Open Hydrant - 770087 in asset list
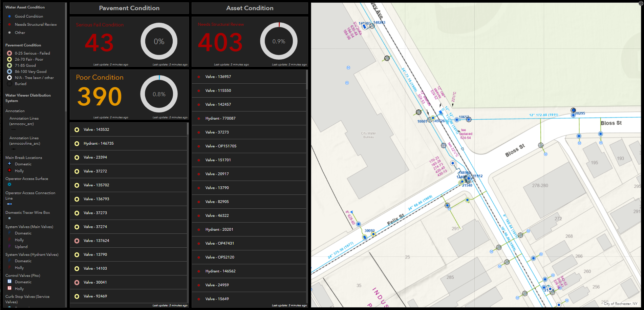This screenshot has width=644, height=310. point(220,118)
